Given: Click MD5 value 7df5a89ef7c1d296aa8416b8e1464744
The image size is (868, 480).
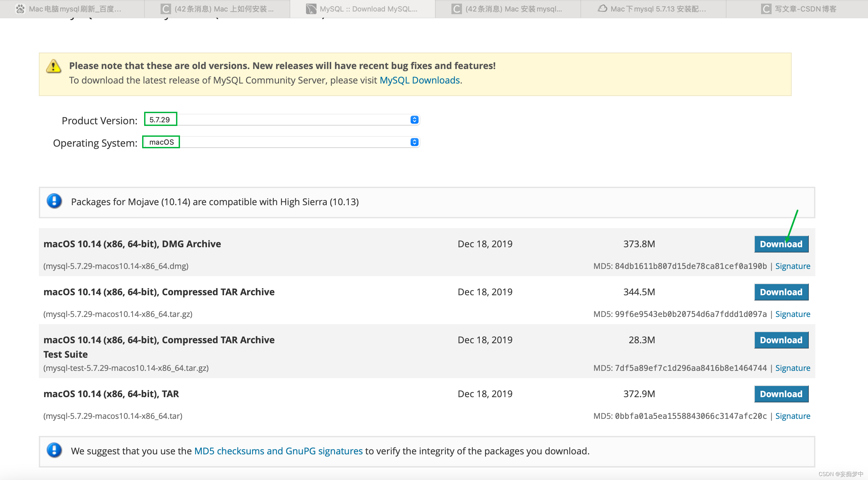Looking at the screenshot, I should (x=691, y=368).
